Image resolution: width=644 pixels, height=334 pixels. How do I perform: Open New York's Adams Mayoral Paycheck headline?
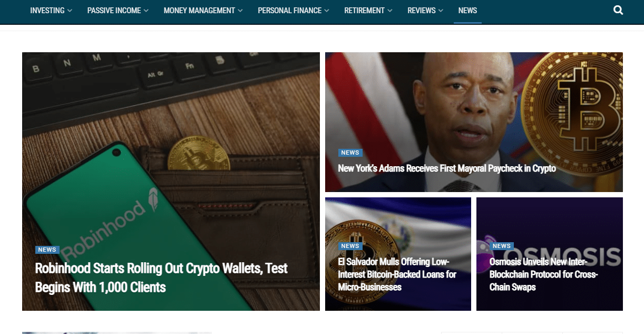[447, 168]
